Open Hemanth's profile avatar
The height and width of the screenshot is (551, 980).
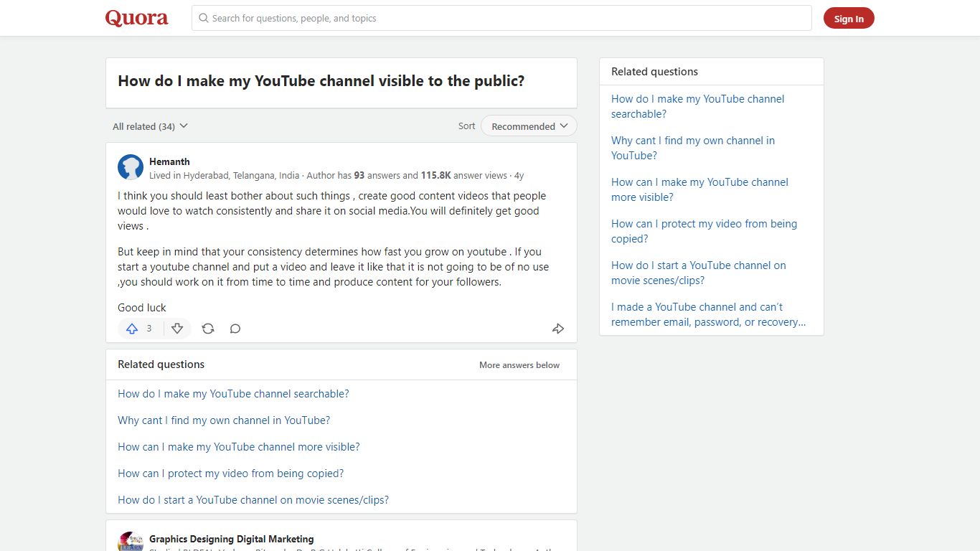[131, 167]
